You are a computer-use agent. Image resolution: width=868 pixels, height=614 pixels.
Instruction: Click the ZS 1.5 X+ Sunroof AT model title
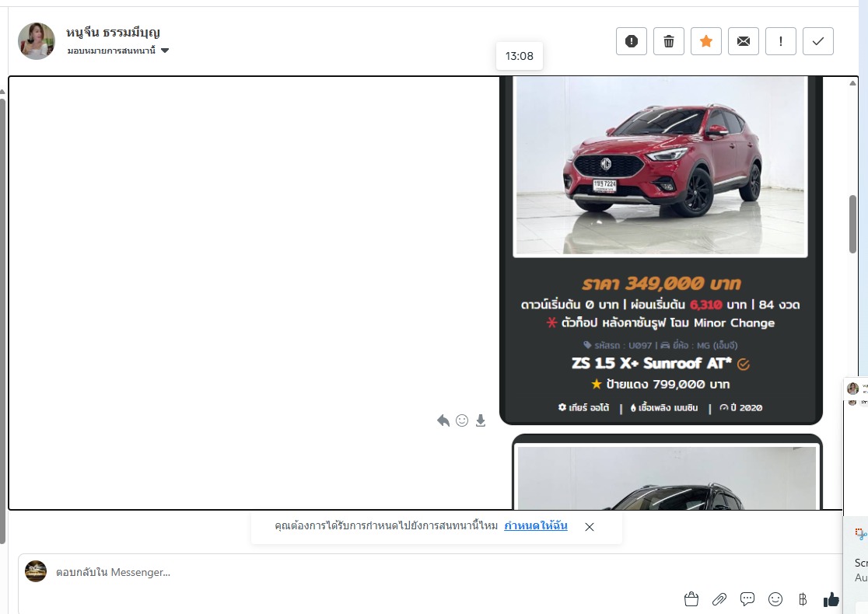(652, 364)
